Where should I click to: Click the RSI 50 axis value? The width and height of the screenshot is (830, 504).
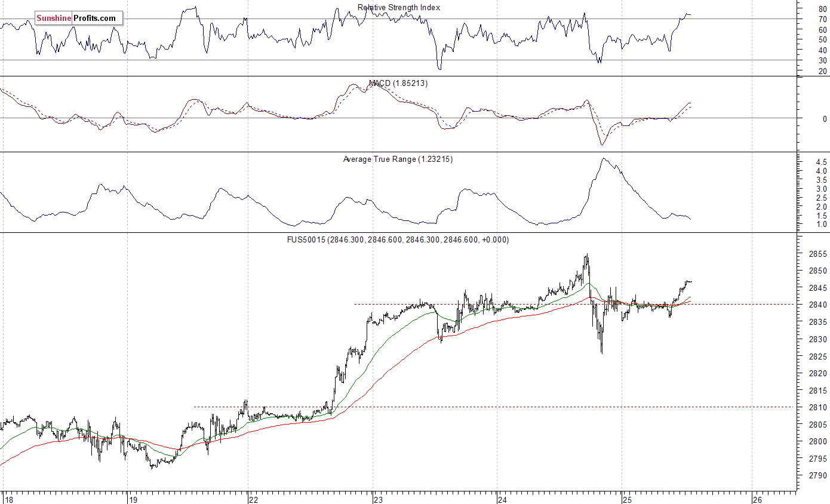pyautogui.click(x=823, y=40)
